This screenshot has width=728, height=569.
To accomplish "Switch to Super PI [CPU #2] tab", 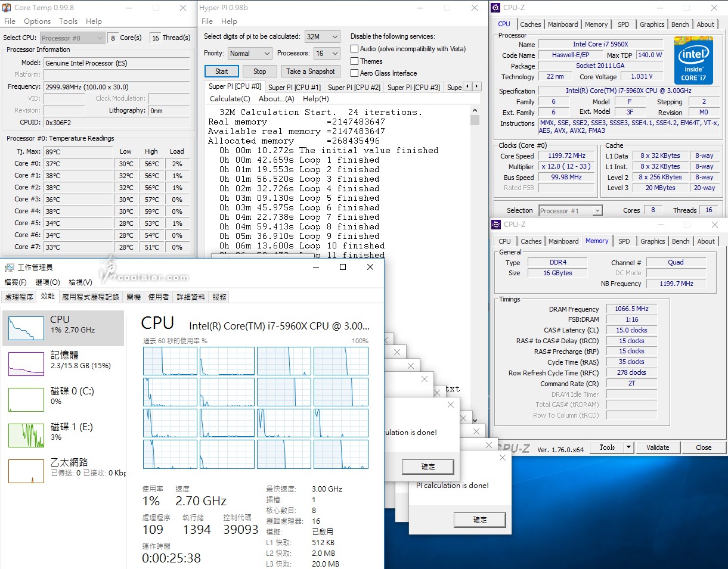I will [x=354, y=87].
